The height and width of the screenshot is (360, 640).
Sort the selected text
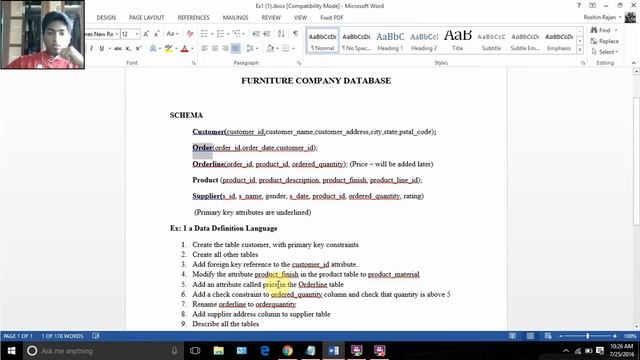[281, 34]
